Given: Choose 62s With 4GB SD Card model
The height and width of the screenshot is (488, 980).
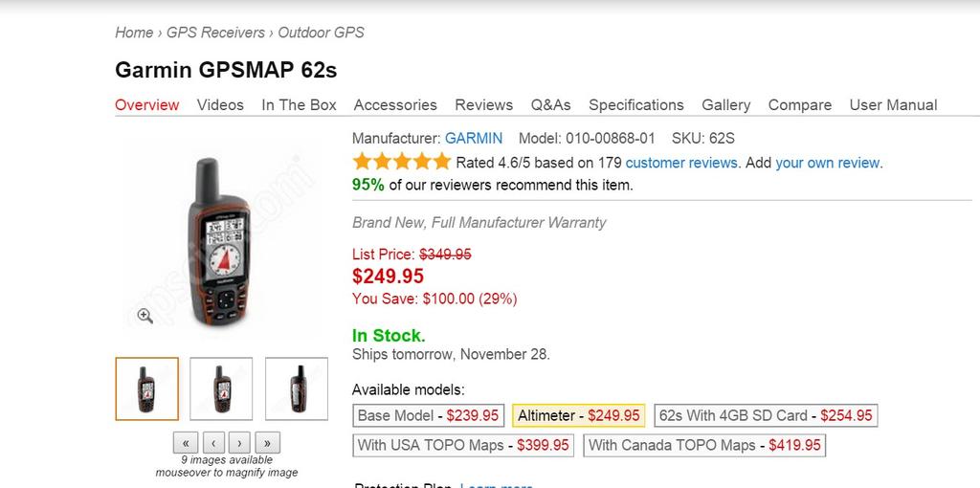Looking at the screenshot, I should point(766,415).
